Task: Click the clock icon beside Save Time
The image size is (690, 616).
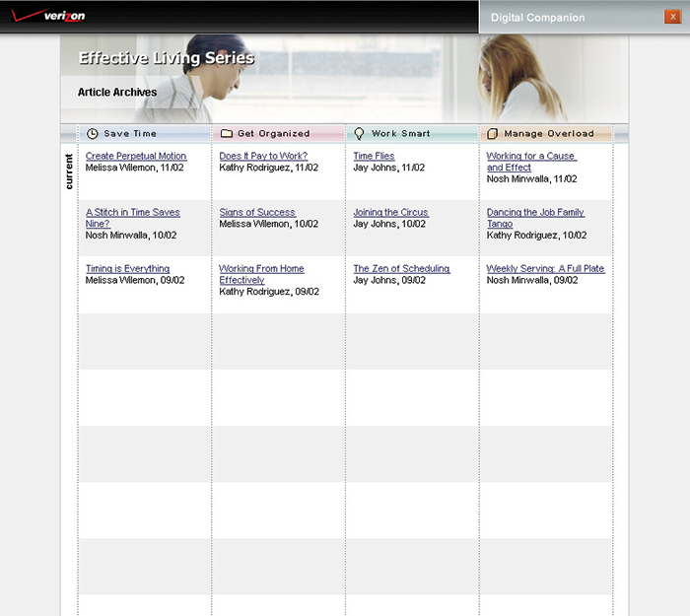Action: tap(93, 134)
